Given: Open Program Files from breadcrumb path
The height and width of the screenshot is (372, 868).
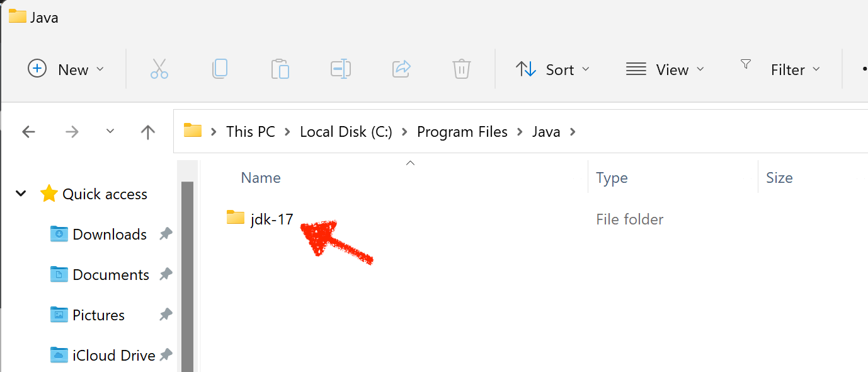Looking at the screenshot, I should 462,131.
